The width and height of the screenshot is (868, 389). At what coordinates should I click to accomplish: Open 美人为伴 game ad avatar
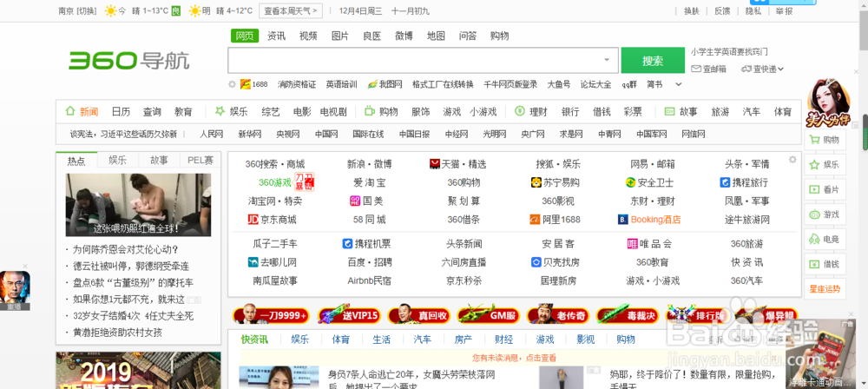[829, 102]
